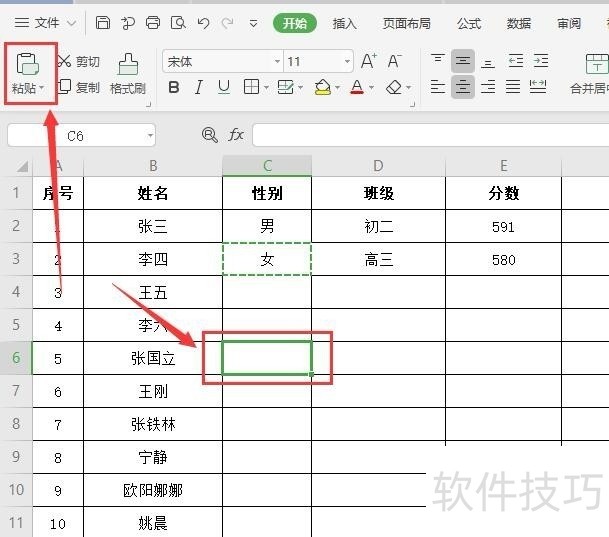This screenshot has width=609, height=537.
Task: Toggle left horizontal alignment
Action: click(x=438, y=87)
